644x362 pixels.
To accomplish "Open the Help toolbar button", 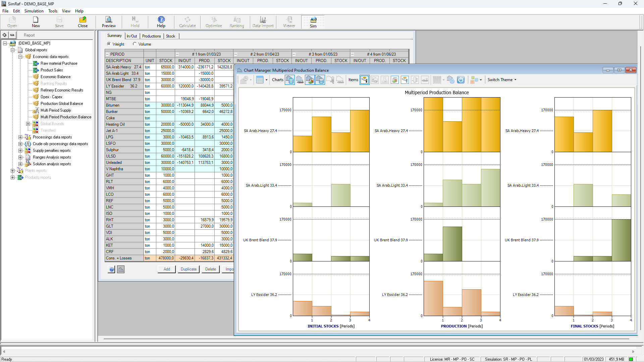I will click(x=161, y=22).
